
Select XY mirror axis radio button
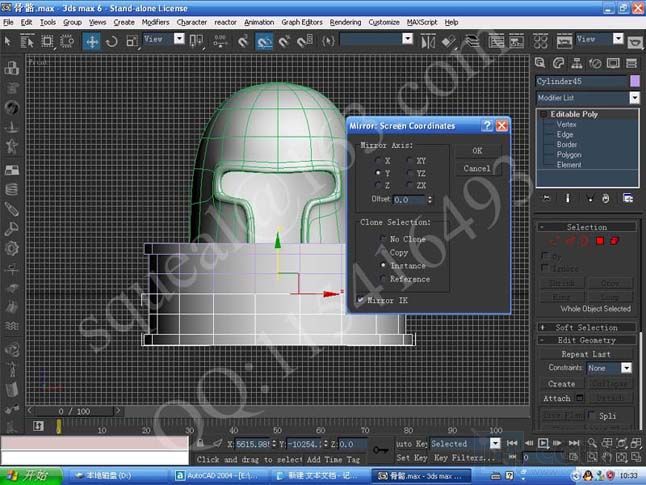(410, 160)
